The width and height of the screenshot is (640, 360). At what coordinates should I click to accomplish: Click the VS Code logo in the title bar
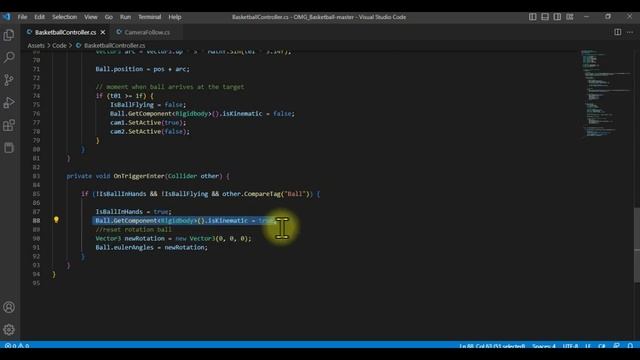(7, 17)
